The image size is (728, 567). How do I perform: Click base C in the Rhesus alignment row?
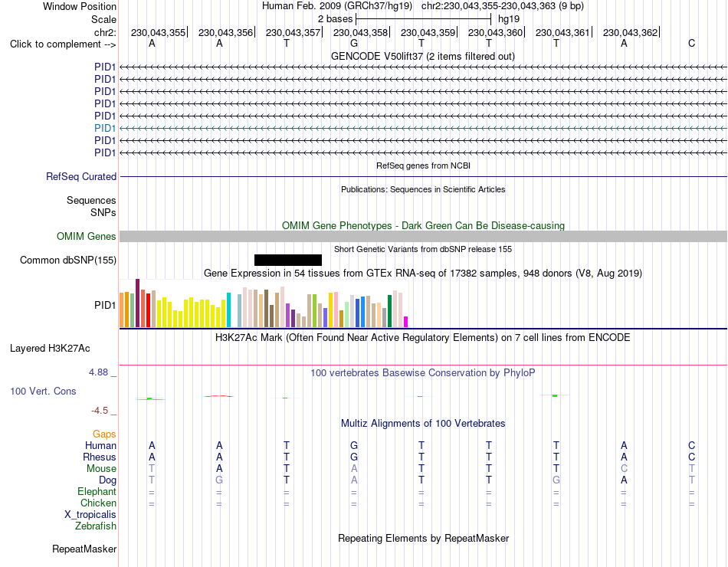691,457
